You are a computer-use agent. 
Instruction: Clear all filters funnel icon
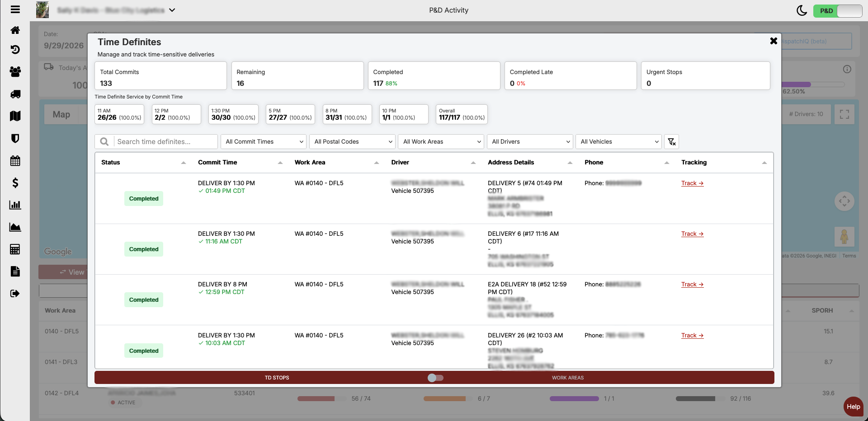coord(672,142)
